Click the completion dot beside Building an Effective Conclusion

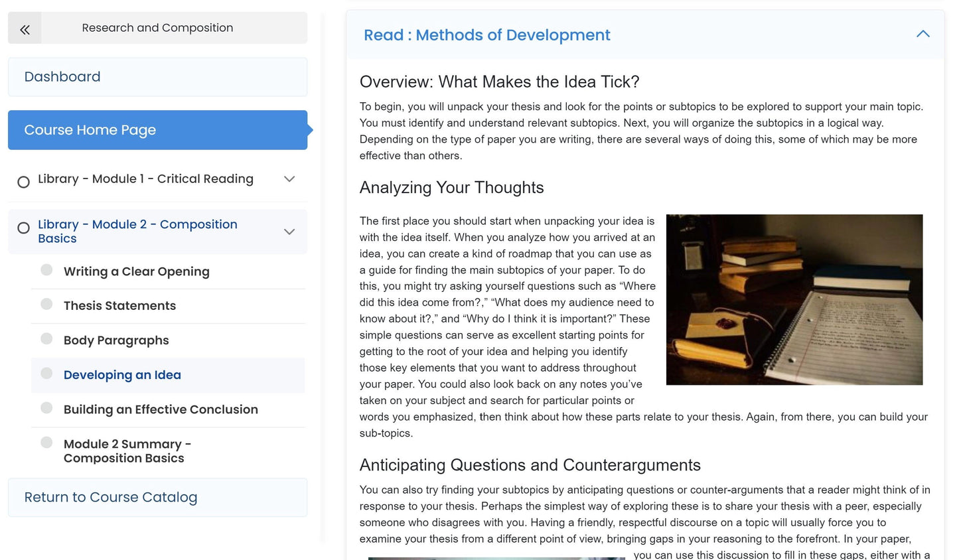point(46,407)
